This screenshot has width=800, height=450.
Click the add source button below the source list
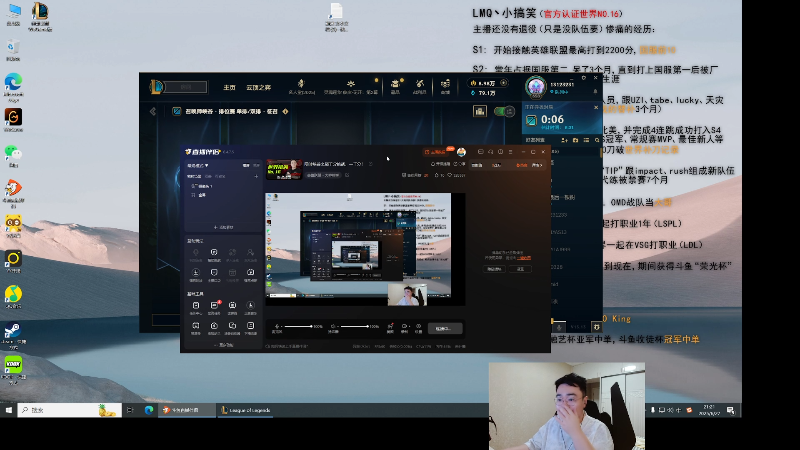pos(223,227)
